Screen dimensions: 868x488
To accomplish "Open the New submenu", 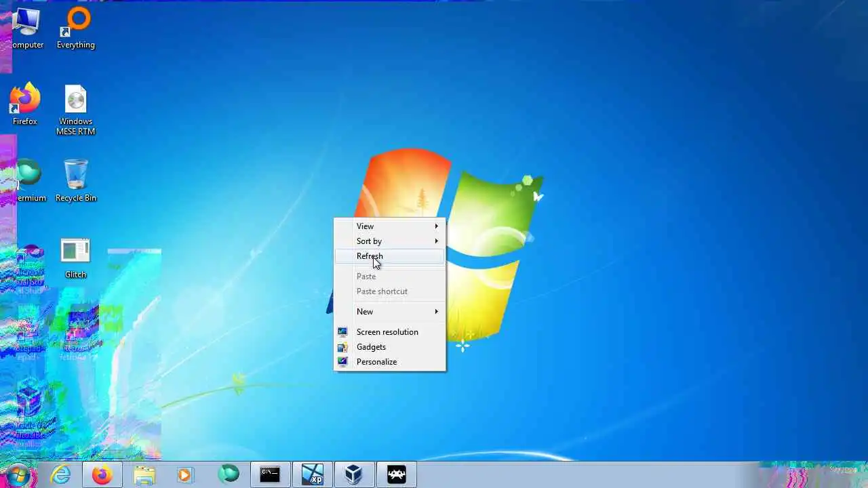I will coord(390,312).
